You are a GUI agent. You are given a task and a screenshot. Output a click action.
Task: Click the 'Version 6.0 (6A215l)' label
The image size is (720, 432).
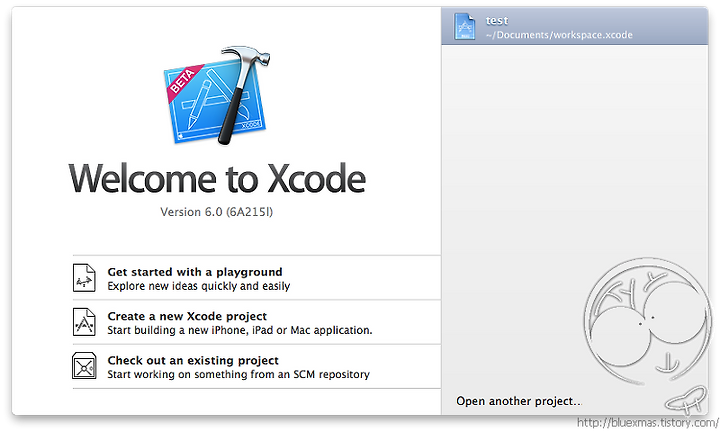pyautogui.click(x=216, y=212)
